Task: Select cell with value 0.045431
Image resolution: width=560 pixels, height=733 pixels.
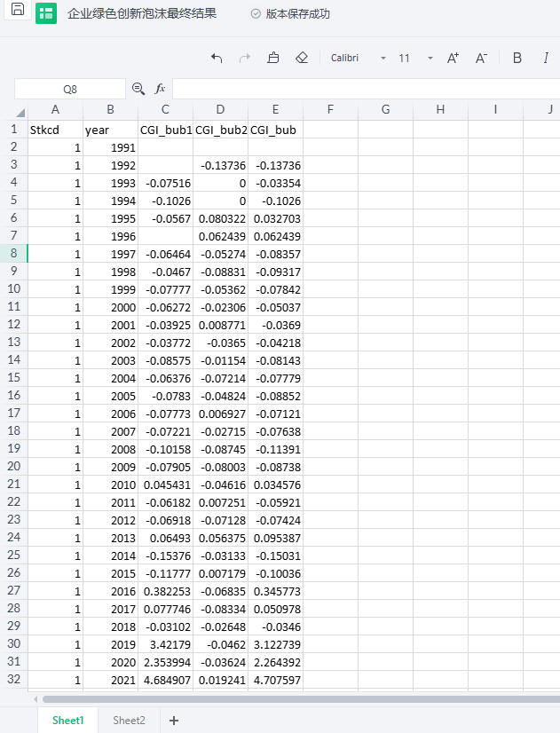Action: [165, 485]
